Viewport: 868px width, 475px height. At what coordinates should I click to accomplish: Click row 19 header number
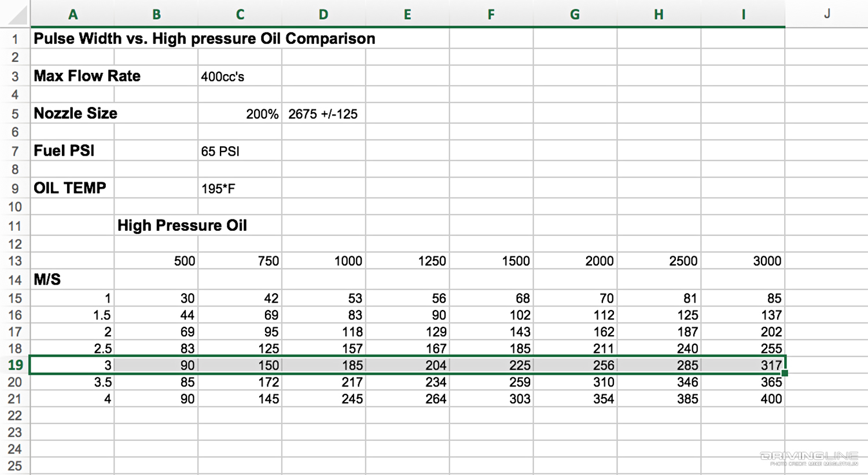coord(16,365)
